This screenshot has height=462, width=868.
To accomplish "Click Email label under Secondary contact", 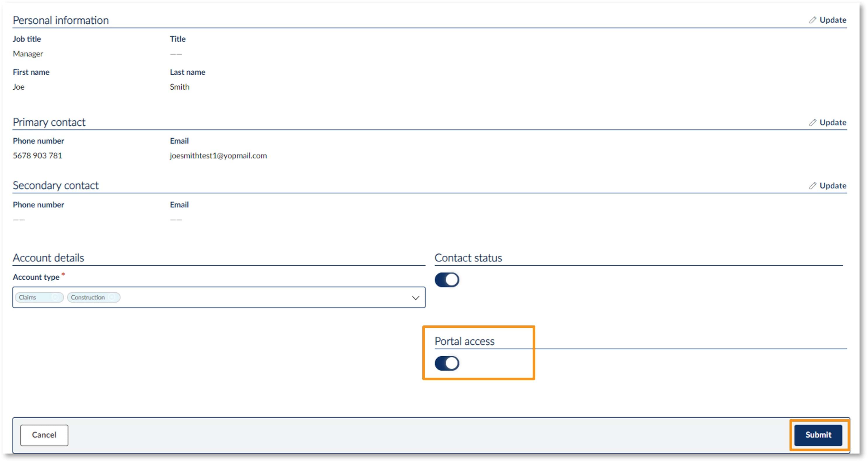I will click(x=179, y=205).
